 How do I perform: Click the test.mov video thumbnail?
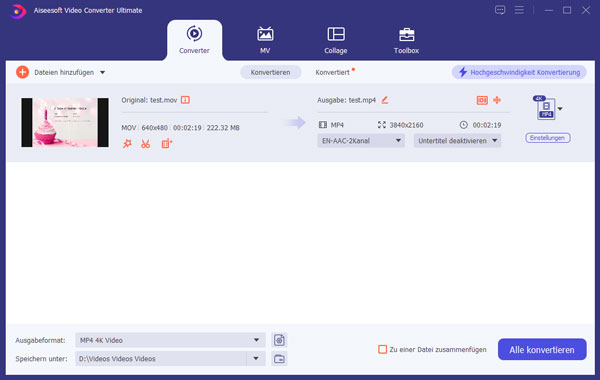click(65, 122)
